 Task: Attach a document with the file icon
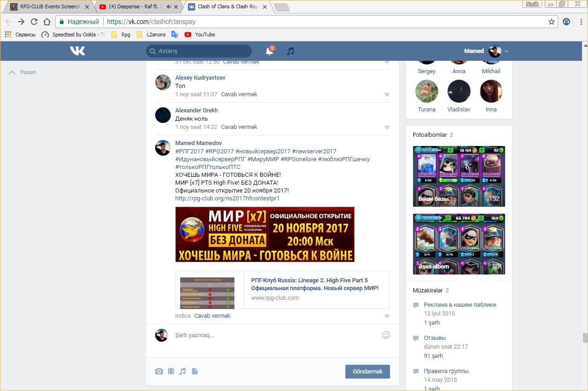(195, 371)
